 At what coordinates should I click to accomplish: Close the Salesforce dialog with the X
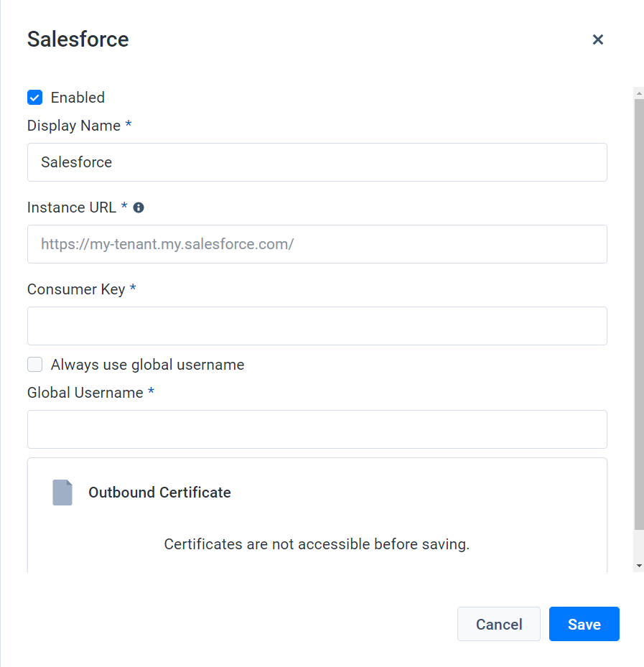coord(597,39)
